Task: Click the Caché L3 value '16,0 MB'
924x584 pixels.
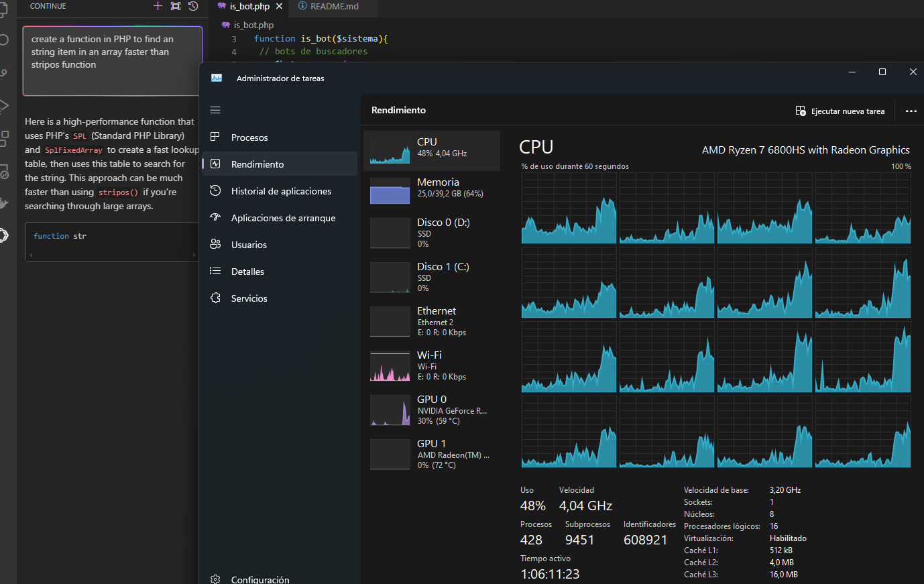Action: (x=784, y=575)
